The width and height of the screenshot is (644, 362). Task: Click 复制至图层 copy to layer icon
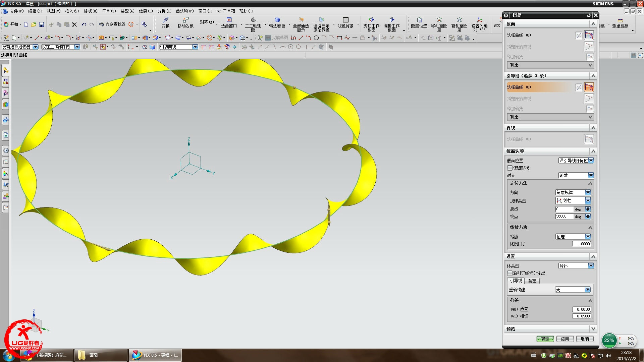pyautogui.click(x=459, y=24)
